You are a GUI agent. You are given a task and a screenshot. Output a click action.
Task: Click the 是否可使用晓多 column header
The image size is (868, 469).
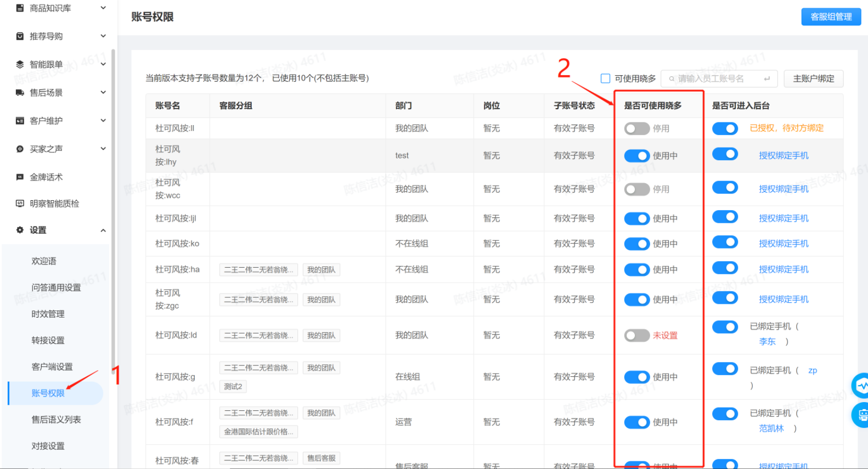click(x=653, y=105)
